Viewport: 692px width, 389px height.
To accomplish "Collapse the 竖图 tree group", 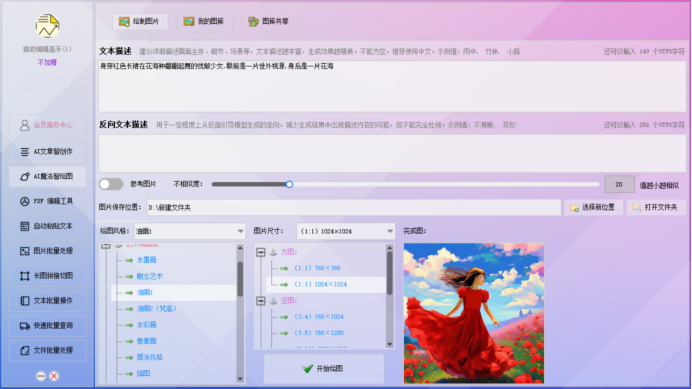I will click(261, 301).
